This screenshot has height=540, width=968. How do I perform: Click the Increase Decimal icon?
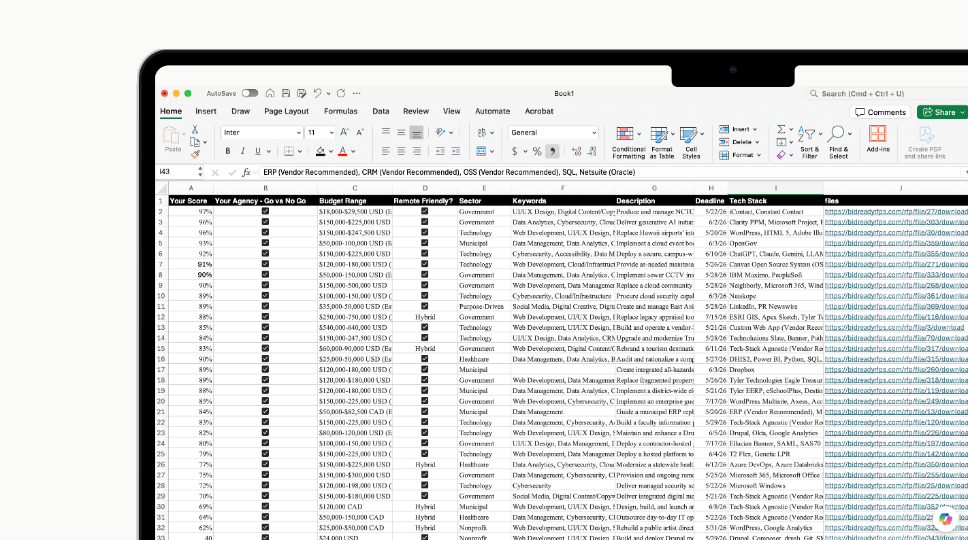pyautogui.click(x=577, y=151)
